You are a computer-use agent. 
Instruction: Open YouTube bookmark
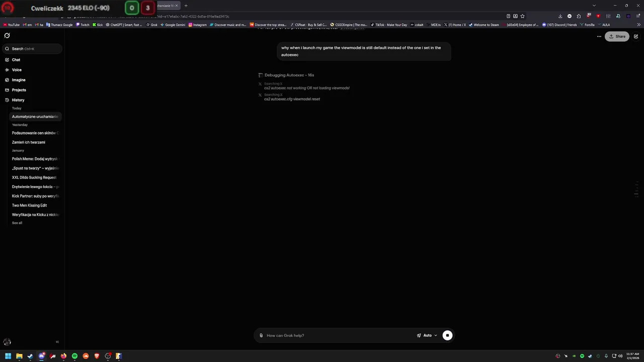click(x=12, y=25)
